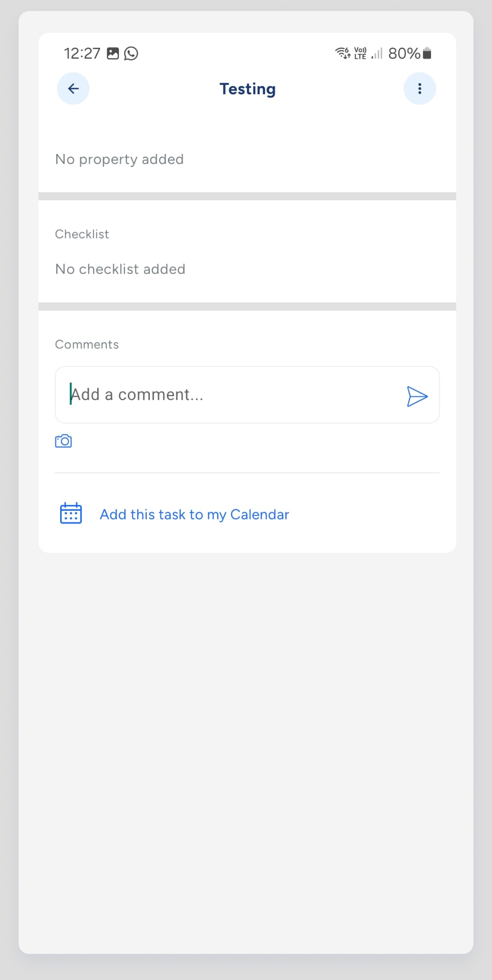The height and width of the screenshot is (980, 492).
Task: Tap the Comments section heading
Action: point(87,345)
